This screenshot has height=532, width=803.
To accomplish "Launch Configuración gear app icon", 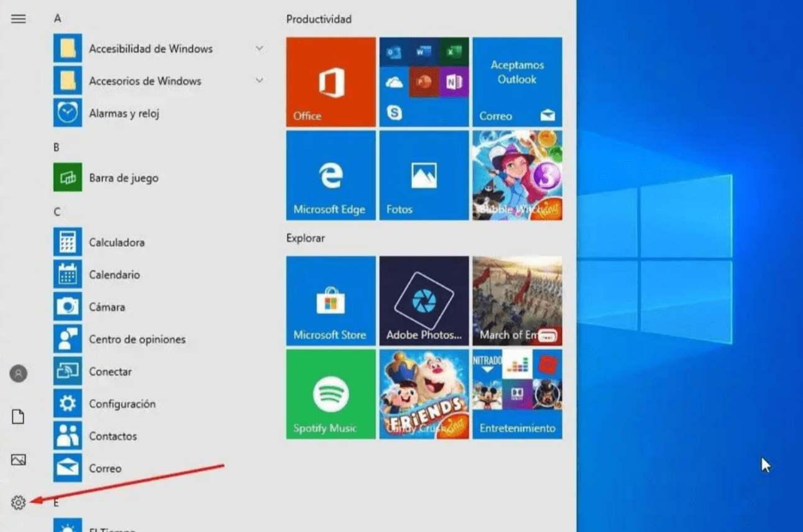I will coord(68,404).
